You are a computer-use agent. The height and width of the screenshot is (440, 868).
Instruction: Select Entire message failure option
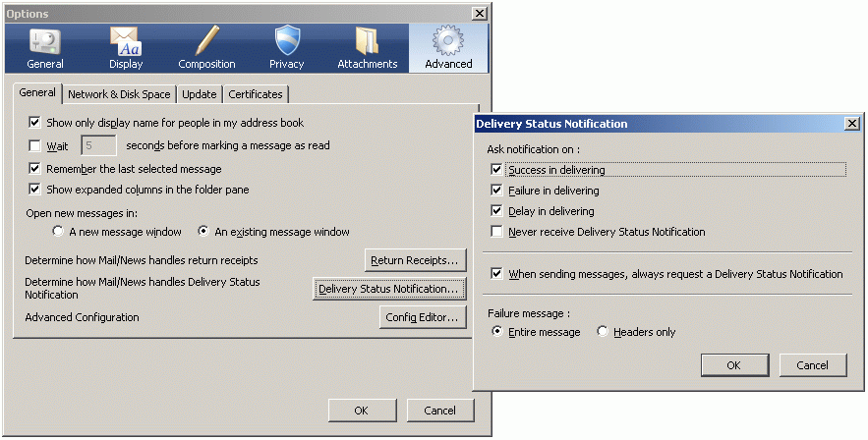click(497, 332)
